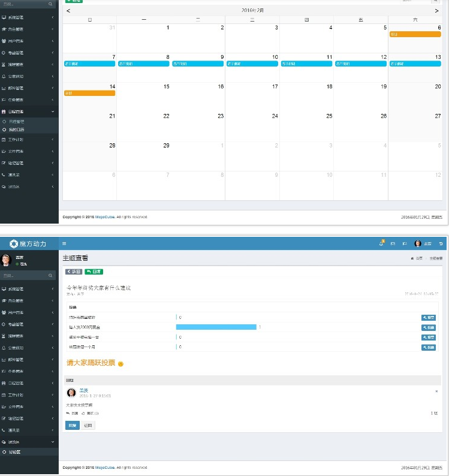This screenshot has width=449, height=476.
Task: Expand 系统管理 in the calendar page sidebar
Action: coord(30,18)
